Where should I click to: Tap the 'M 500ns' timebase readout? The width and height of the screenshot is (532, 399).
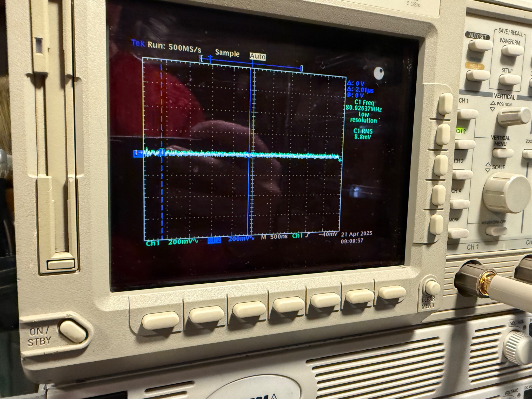pos(274,237)
